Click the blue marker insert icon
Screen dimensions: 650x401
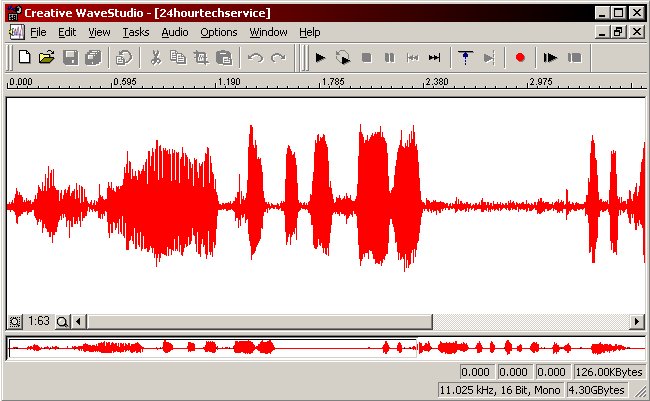465,58
